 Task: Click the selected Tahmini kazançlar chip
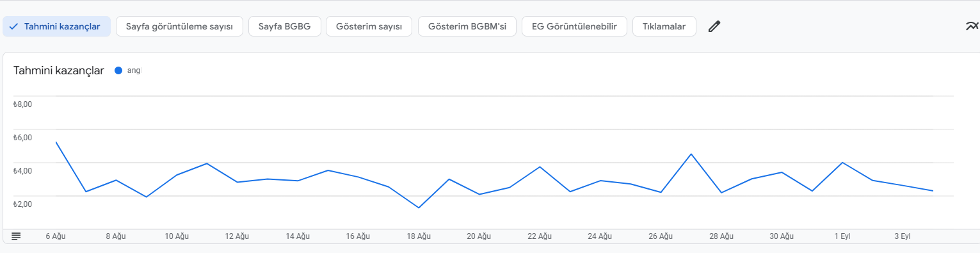point(57,26)
